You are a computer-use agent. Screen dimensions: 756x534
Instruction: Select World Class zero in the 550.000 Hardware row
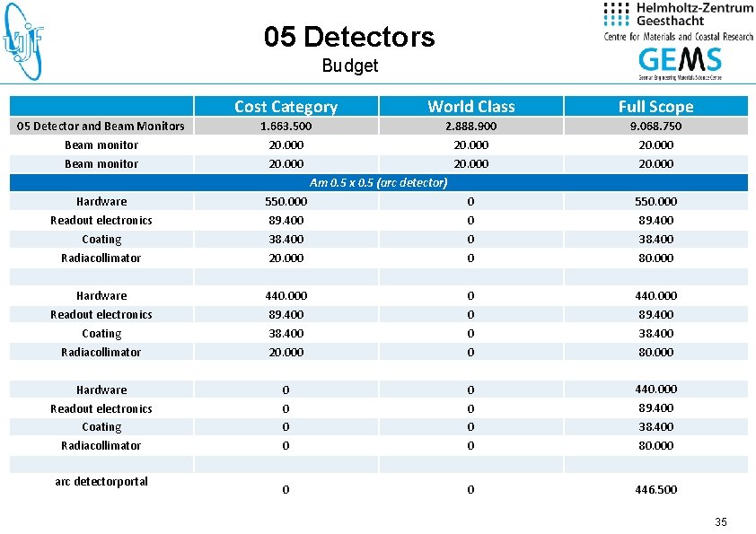470,201
